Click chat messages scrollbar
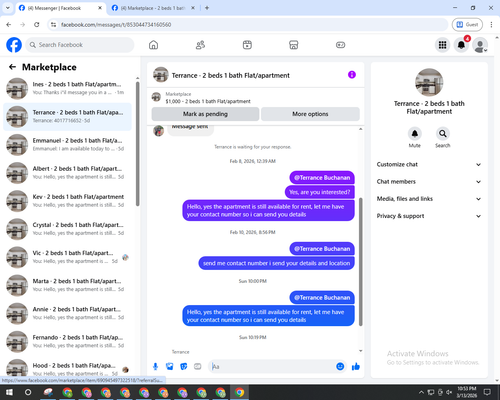 [x=360, y=262]
